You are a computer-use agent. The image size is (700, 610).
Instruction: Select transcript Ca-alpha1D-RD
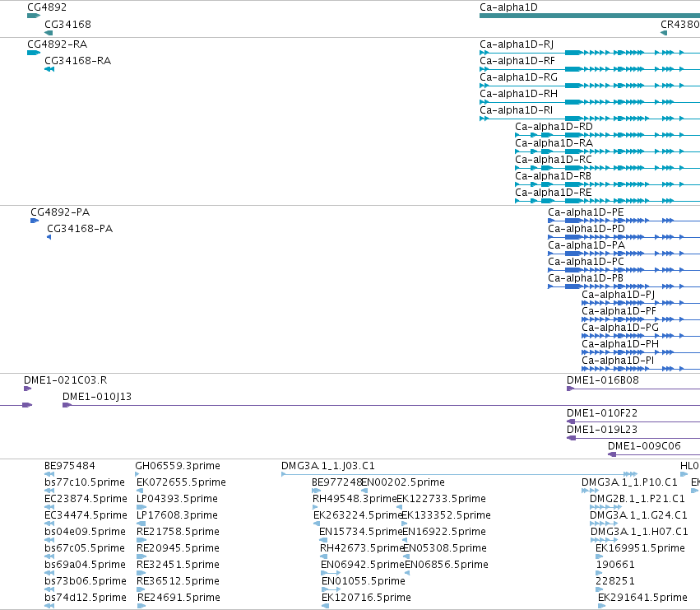pyautogui.click(x=608, y=135)
